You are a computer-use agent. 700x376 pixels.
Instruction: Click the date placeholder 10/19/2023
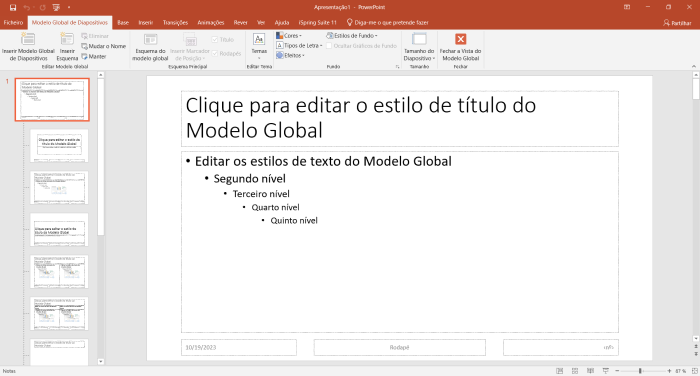pos(239,347)
